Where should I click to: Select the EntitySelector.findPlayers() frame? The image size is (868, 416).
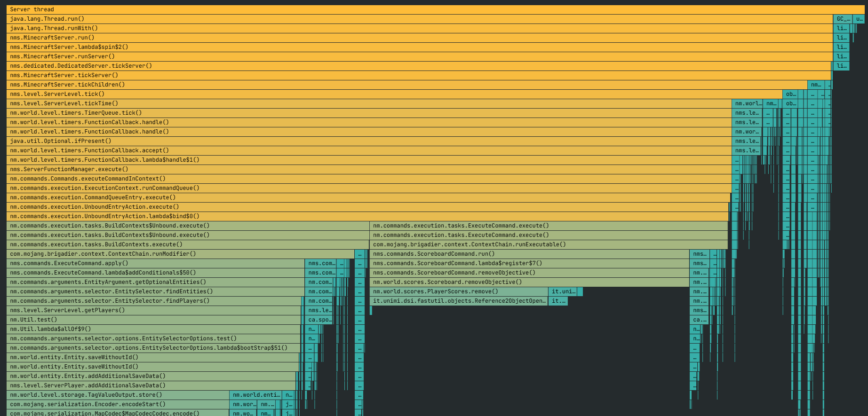coord(154,301)
